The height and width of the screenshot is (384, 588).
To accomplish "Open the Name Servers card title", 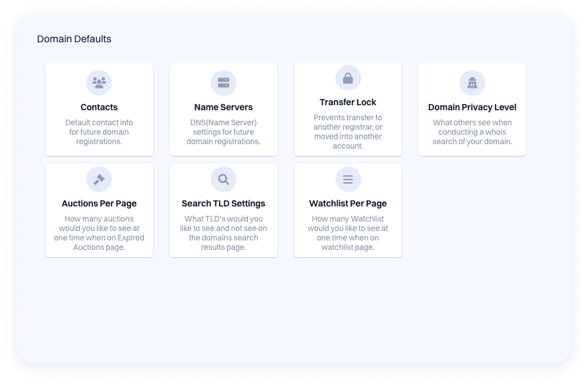I will pos(223,107).
